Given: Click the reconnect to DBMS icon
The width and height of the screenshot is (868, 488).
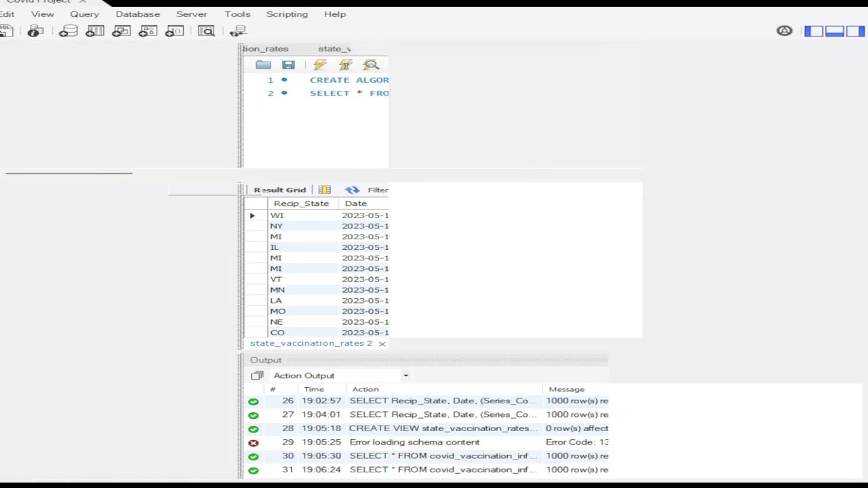Looking at the screenshot, I should [x=237, y=31].
